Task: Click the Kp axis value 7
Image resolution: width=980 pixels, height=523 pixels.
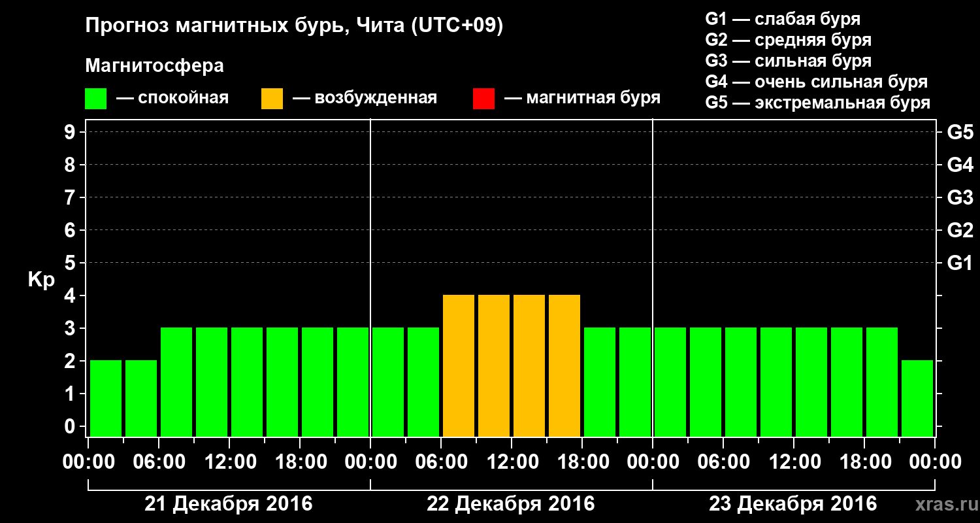Action: click(x=71, y=197)
